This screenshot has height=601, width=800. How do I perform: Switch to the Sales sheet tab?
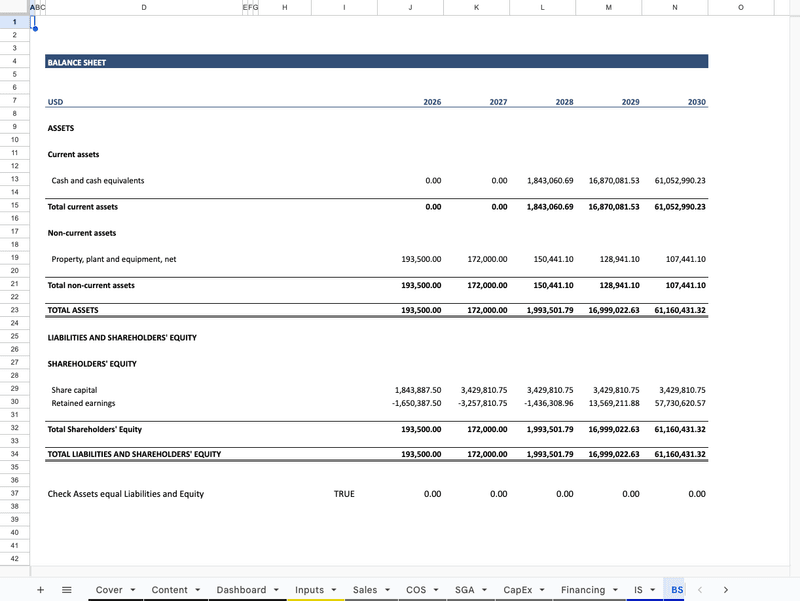(x=365, y=590)
